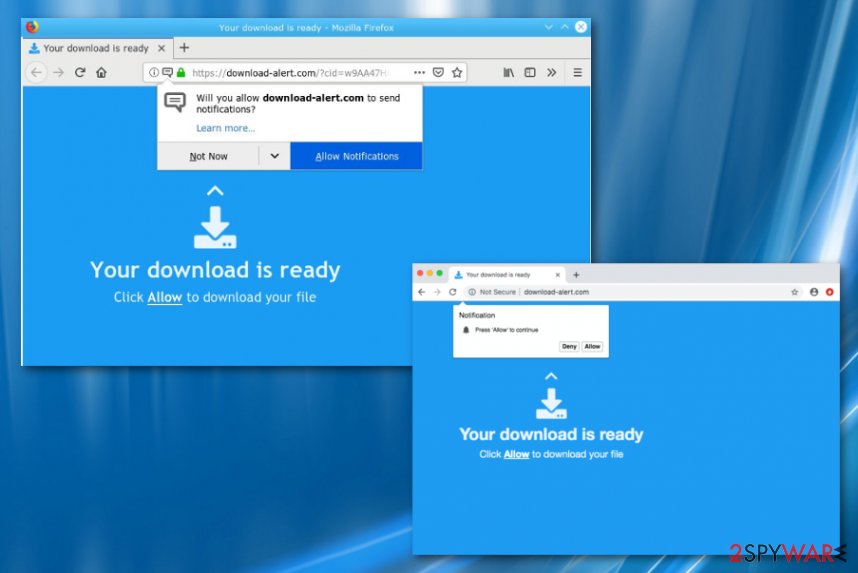
Task: Open Firefox Library icon
Action: [x=508, y=72]
